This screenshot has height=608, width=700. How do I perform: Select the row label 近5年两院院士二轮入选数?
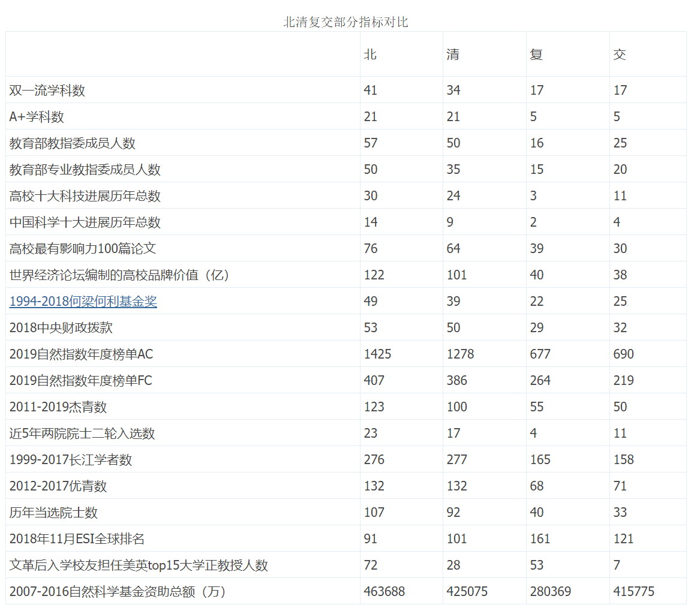pos(82,433)
